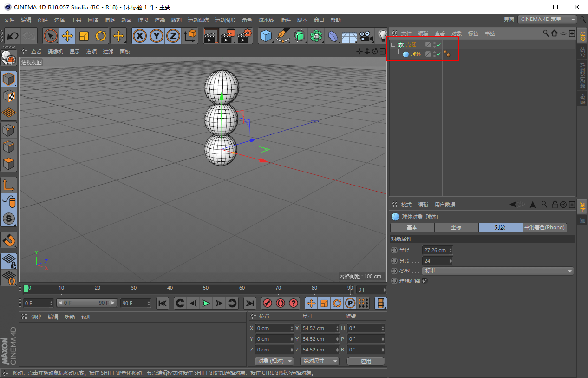Step the 分段 value spinner

(x=450, y=261)
